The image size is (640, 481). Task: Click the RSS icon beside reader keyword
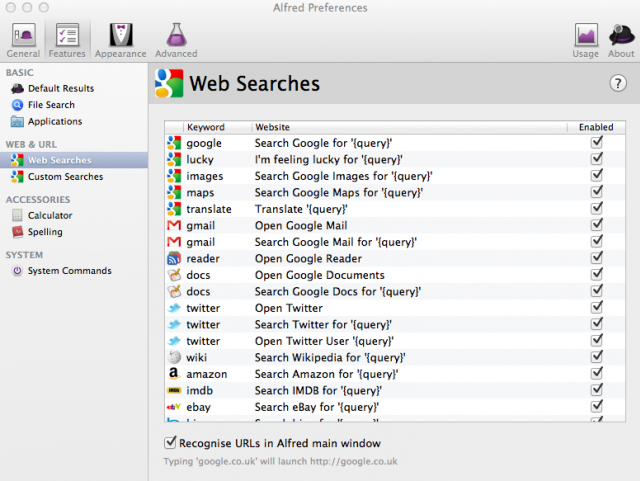[174, 258]
